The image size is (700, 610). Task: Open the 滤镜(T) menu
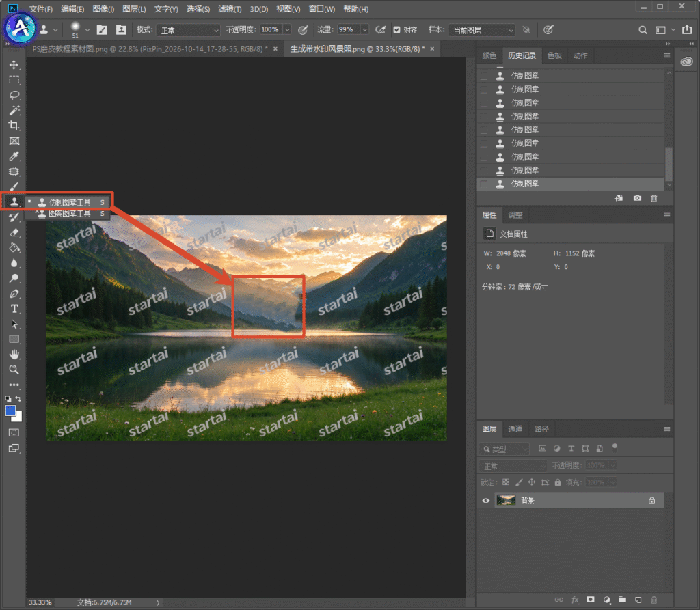tap(230, 9)
